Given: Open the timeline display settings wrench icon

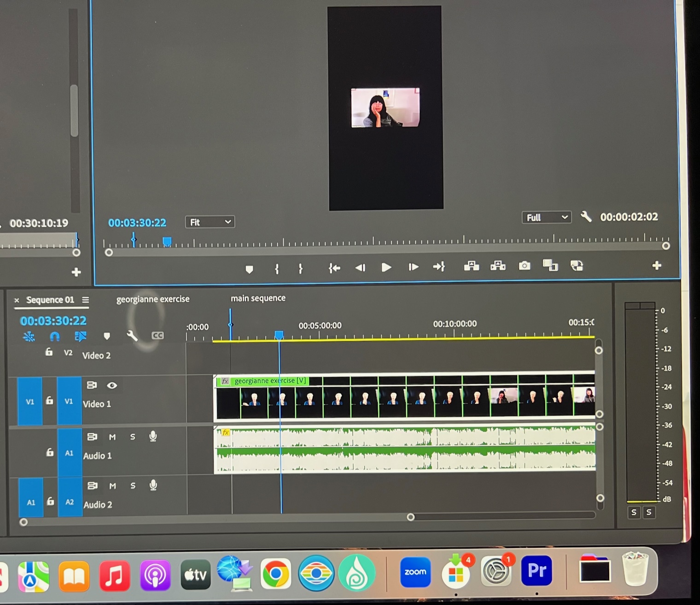Looking at the screenshot, I should click(132, 336).
